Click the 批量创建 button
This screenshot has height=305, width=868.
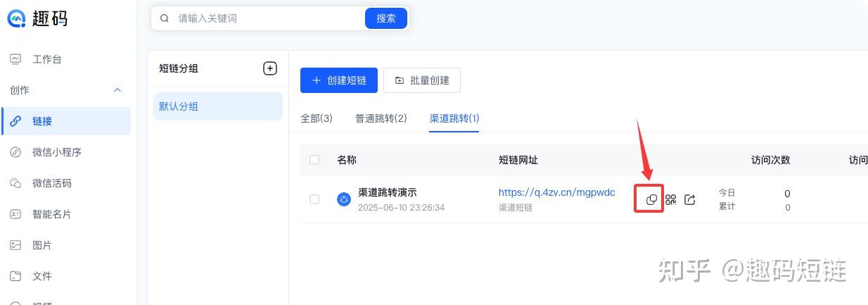tap(422, 80)
